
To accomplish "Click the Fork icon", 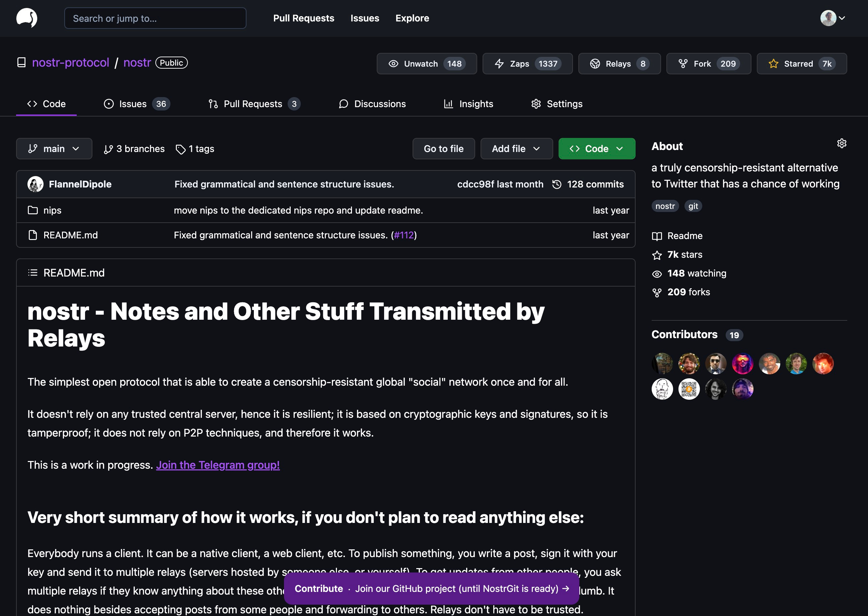I will 683,63.
